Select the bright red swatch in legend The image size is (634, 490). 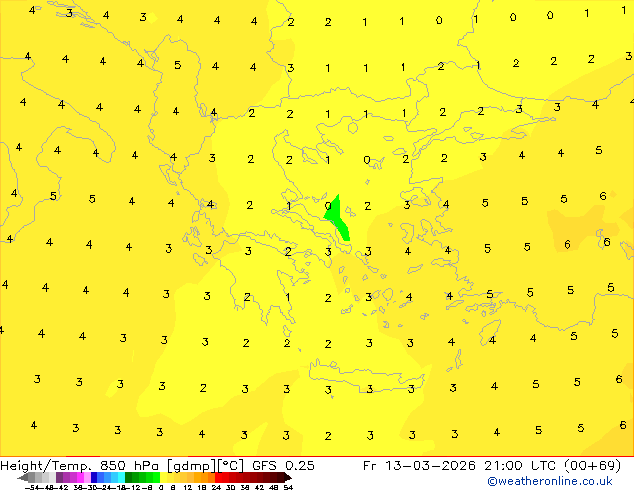[x=218, y=477]
